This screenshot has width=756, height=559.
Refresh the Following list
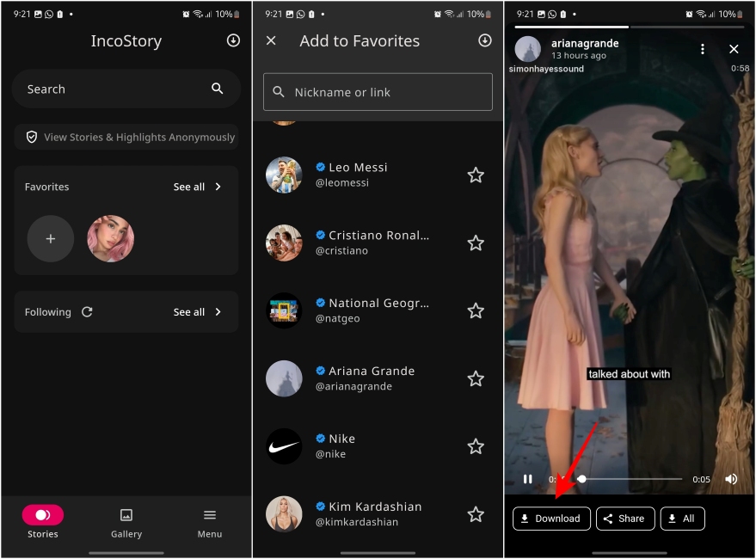pos(87,312)
